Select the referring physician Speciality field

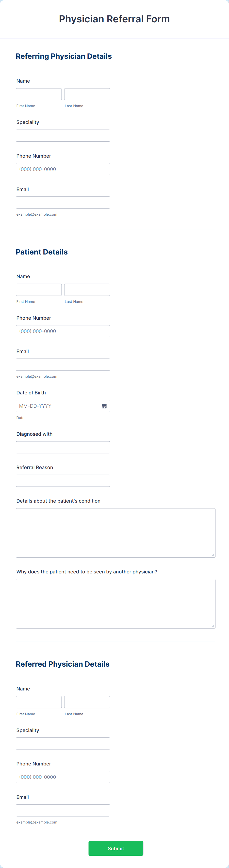63,135
